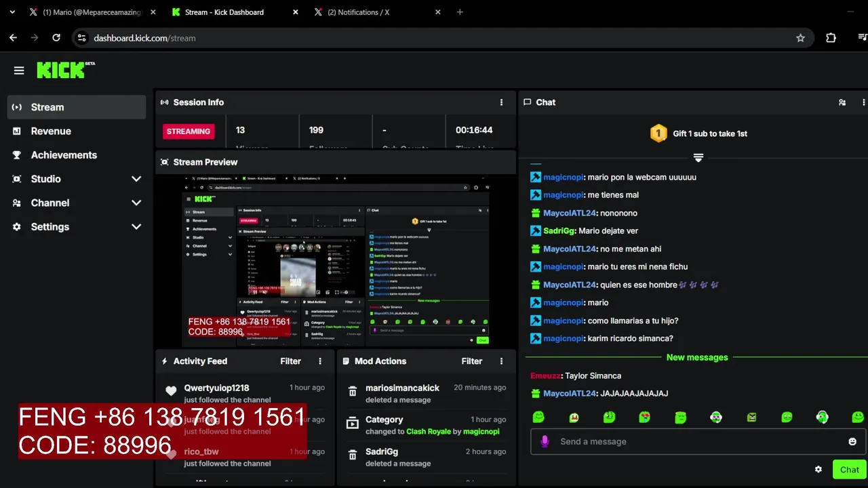Open magicnopi link in Mod Actions
Image resolution: width=868 pixels, height=488 pixels.
click(481, 432)
